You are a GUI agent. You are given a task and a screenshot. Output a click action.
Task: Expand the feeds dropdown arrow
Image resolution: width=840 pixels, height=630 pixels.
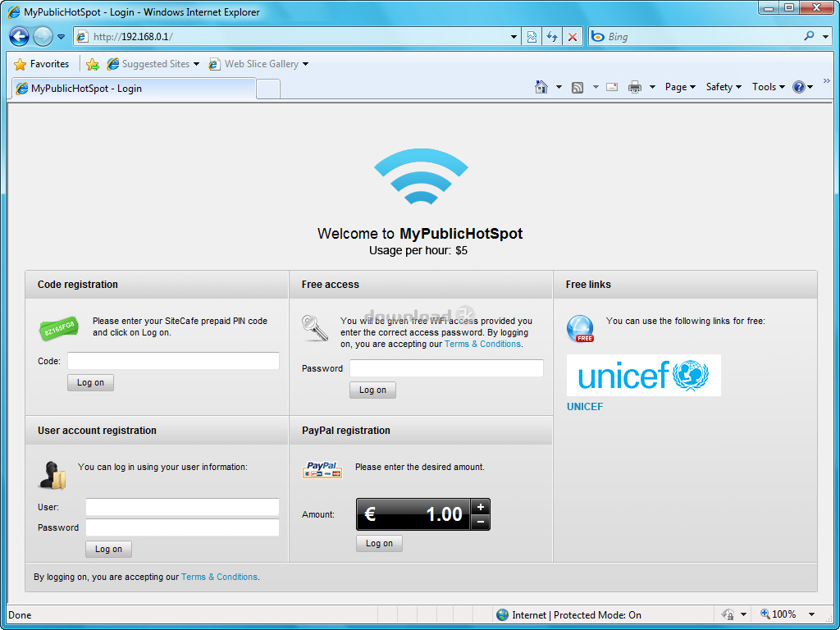click(596, 87)
